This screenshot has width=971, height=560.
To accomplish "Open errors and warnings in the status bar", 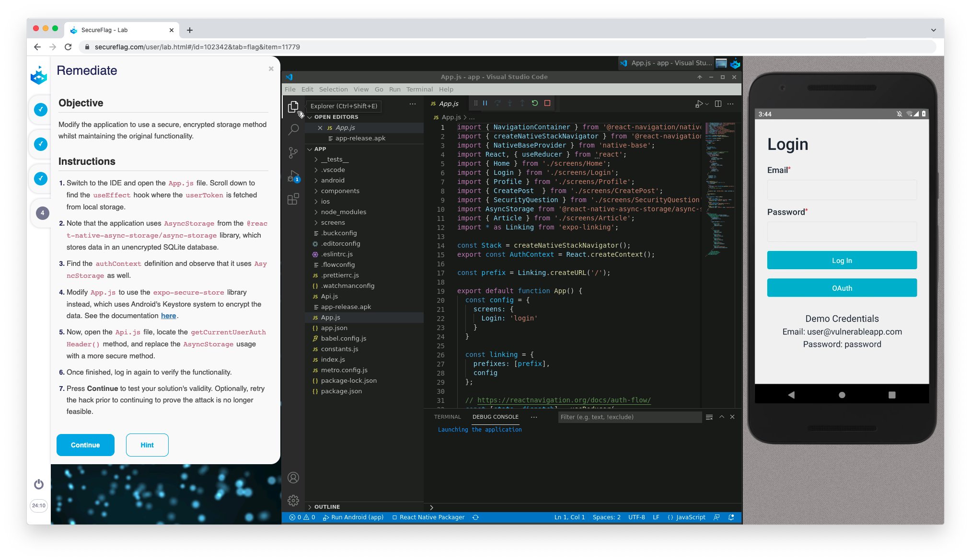I will pos(302,517).
